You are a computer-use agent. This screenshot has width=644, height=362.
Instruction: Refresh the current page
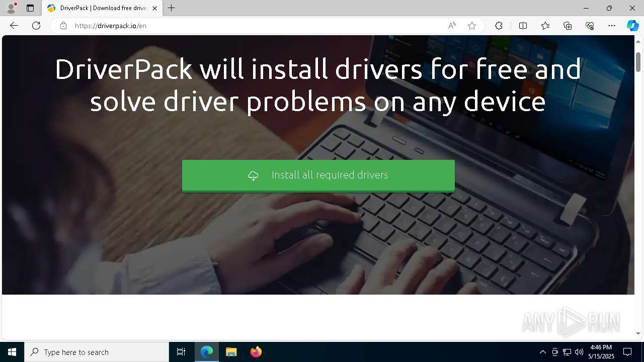coord(36,26)
